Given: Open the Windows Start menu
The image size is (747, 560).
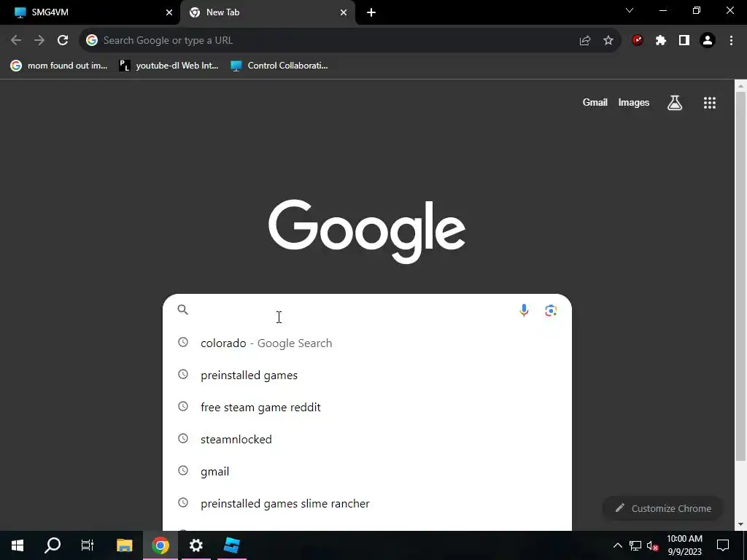Looking at the screenshot, I should pyautogui.click(x=18, y=545).
